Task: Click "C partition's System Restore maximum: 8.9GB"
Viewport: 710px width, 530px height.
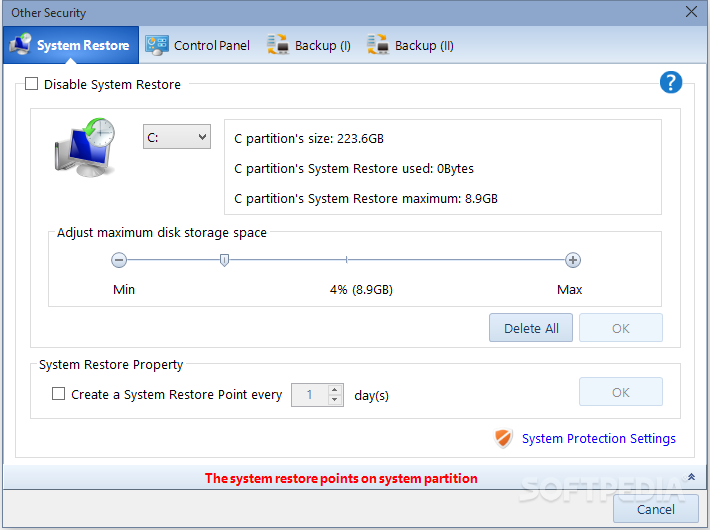Action: 366,198
